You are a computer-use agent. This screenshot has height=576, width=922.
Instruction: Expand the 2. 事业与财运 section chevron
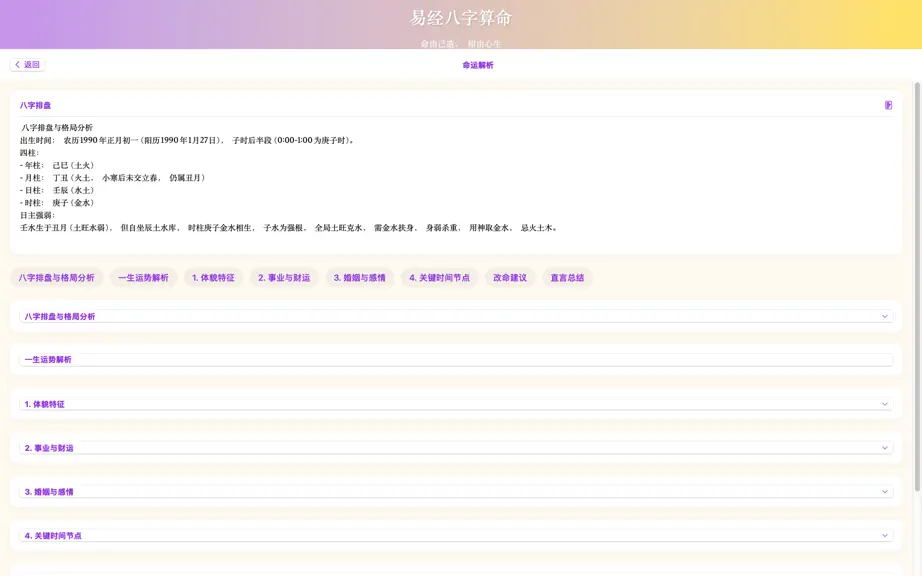tap(884, 448)
